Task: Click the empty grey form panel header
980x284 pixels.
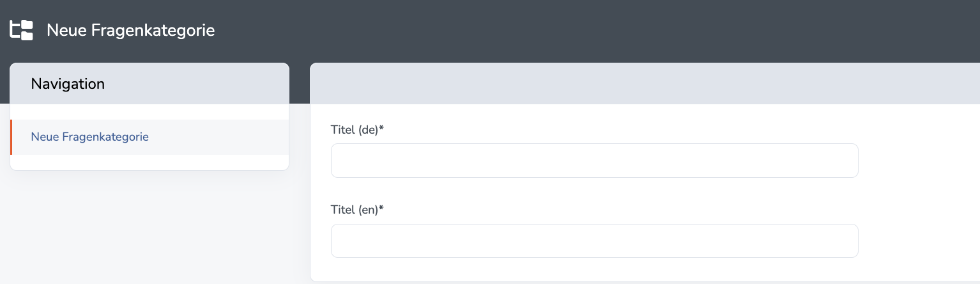Action: click(645, 84)
